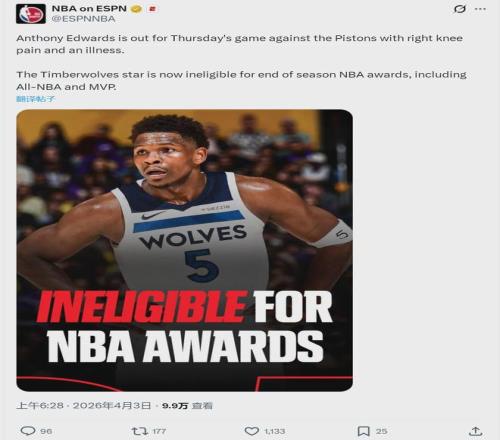Share the post with upload arrow
This screenshot has width=500, height=440.
475,431
